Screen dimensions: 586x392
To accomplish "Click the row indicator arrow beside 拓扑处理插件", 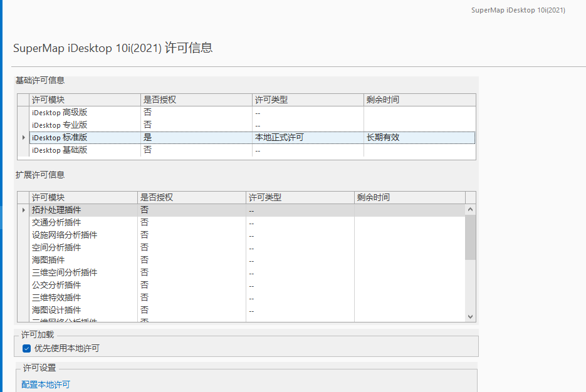I will click(x=24, y=210).
